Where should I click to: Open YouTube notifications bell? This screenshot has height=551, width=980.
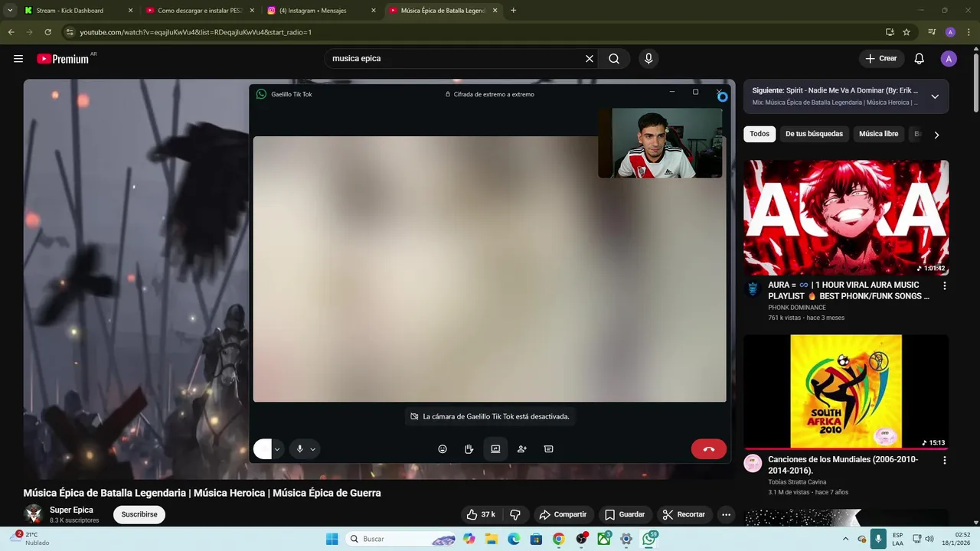click(920, 59)
